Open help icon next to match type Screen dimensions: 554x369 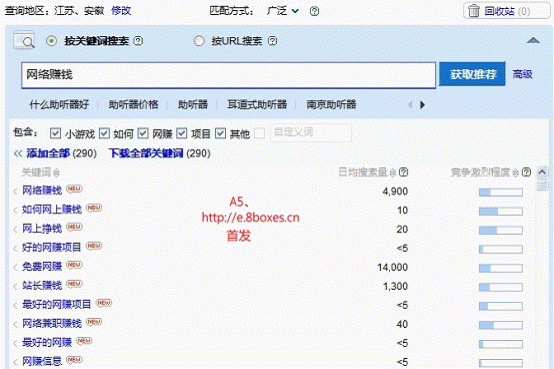tap(314, 11)
